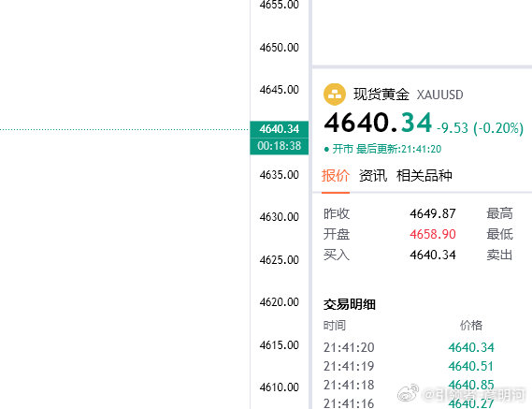Click the 4635.00 price axis label
This screenshot has height=409, width=532.
(280, 175)
